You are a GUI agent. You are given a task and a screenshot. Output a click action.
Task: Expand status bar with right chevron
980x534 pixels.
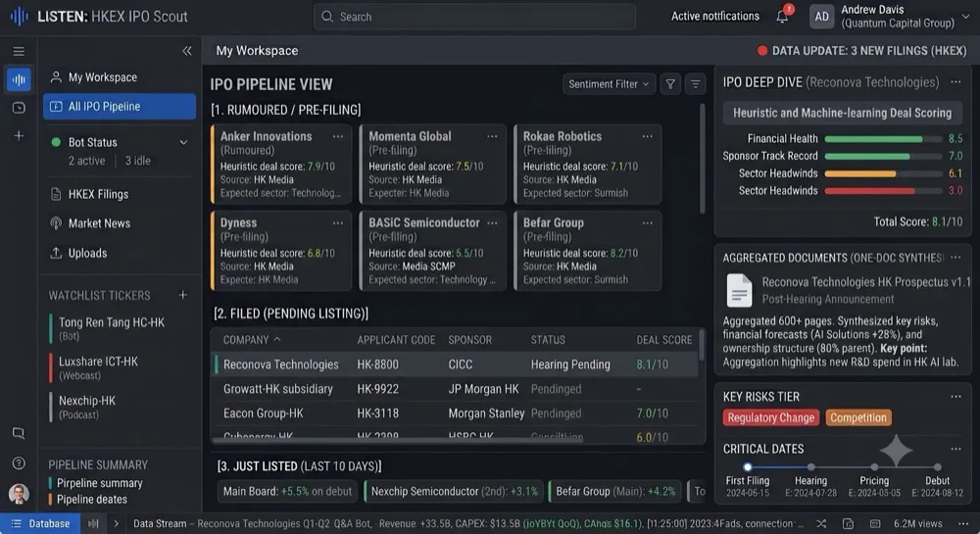pyautogui.click(x=116, y=523)
